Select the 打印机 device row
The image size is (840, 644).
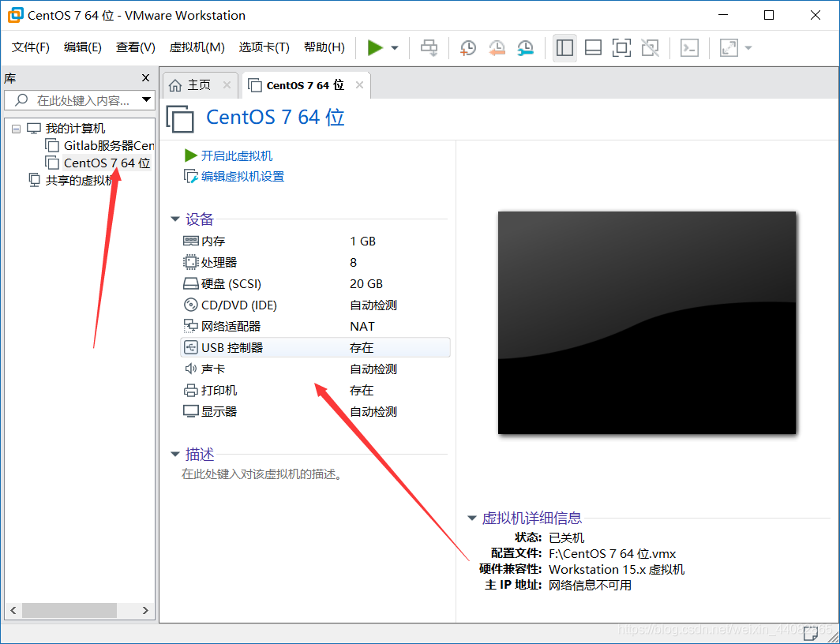(x=315, y=390)
